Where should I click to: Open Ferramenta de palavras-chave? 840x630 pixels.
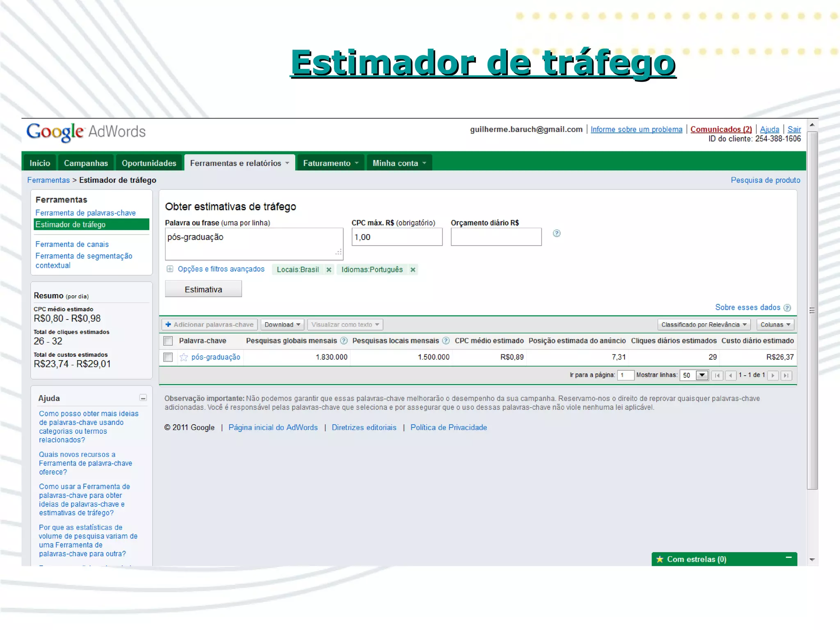pyautogui.click(x=85, y=213)
